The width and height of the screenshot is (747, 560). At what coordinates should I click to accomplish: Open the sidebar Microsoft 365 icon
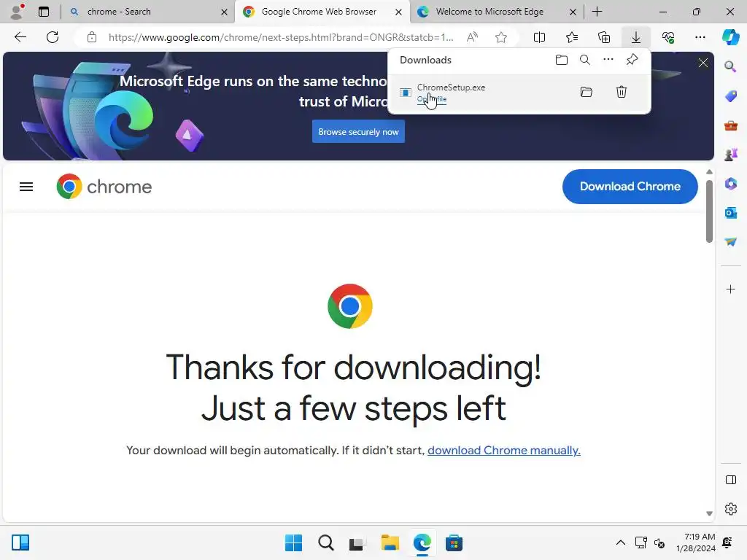[731, 184]
